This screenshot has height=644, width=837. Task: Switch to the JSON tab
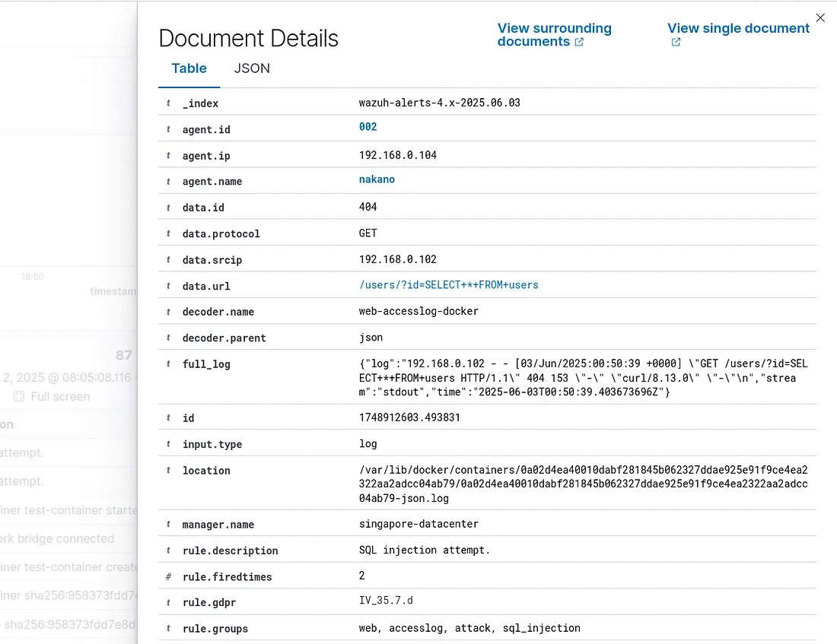(251, 68)
